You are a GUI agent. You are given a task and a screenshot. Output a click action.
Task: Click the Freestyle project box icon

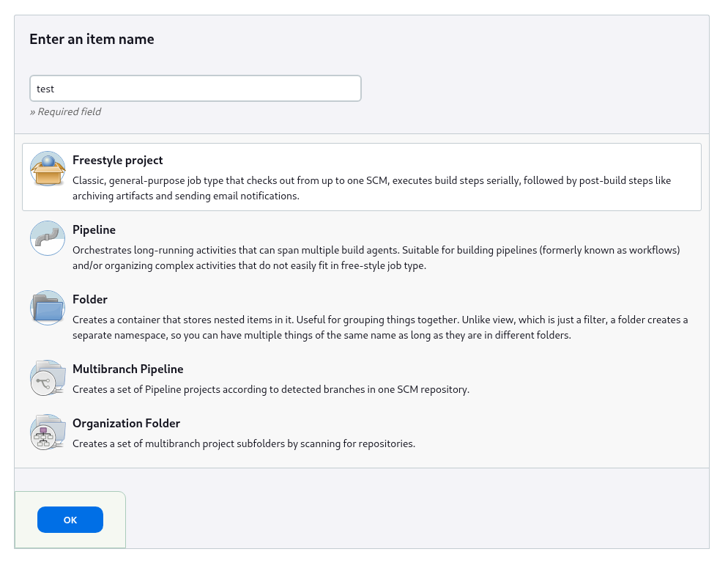[x=48, y=169]
